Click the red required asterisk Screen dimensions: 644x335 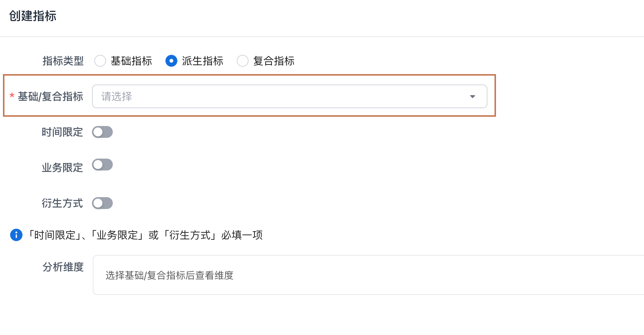click(12, 96)
